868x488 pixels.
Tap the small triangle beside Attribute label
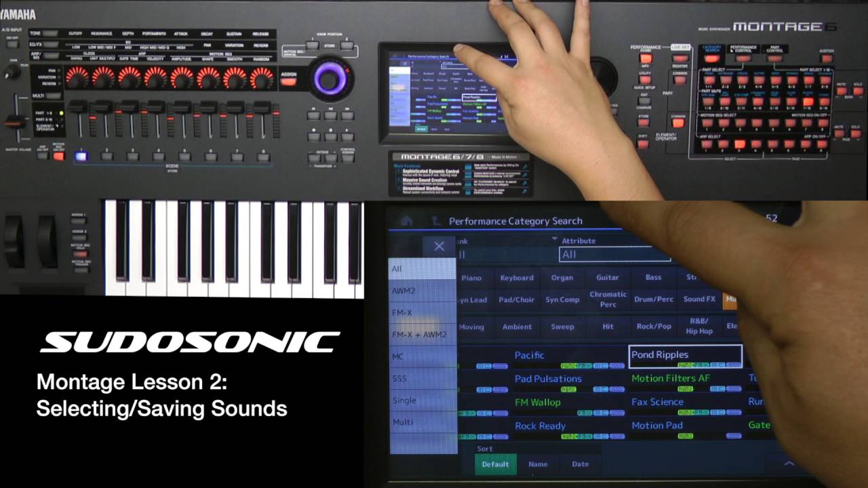pyautogui.click(x=555, y=239)
